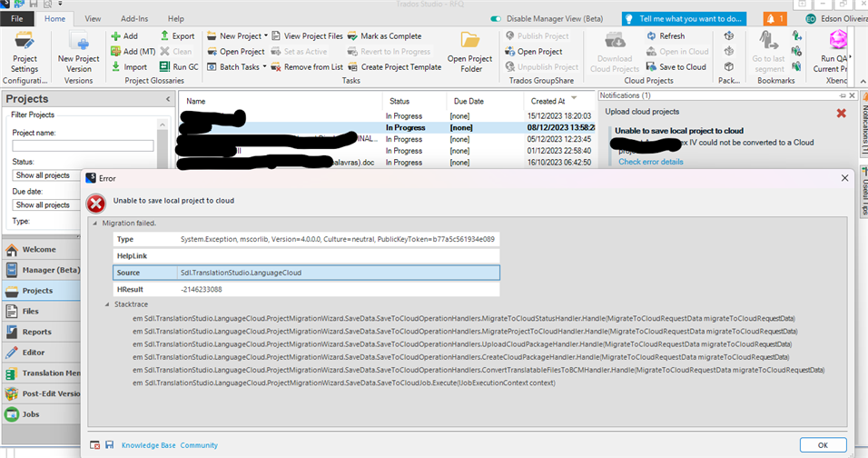868x458 pixels.
Task: Import a project glossary
Action: point(129,67)
